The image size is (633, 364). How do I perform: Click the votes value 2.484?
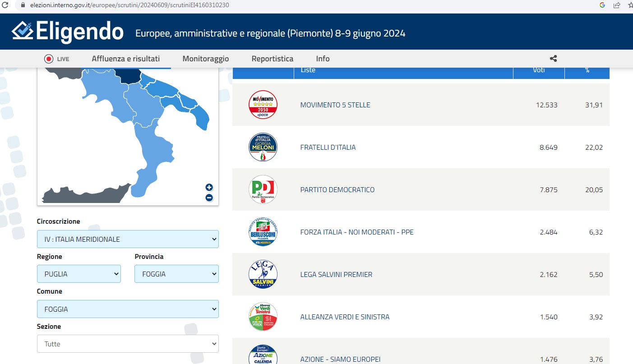[x=549, y=232]
